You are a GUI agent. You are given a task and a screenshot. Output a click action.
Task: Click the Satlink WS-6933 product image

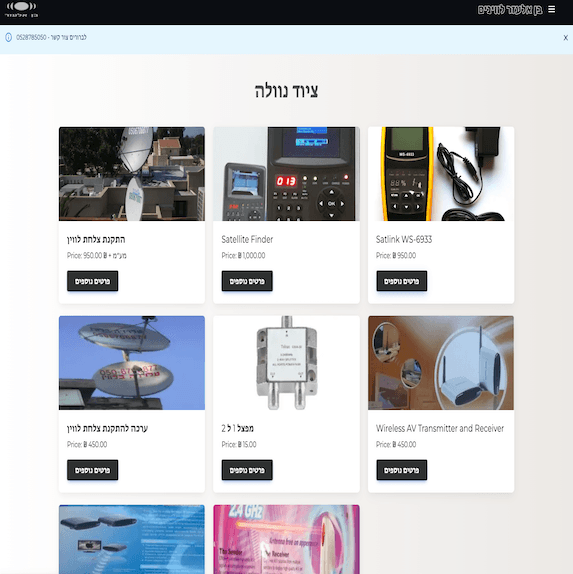tap(441, 174)
